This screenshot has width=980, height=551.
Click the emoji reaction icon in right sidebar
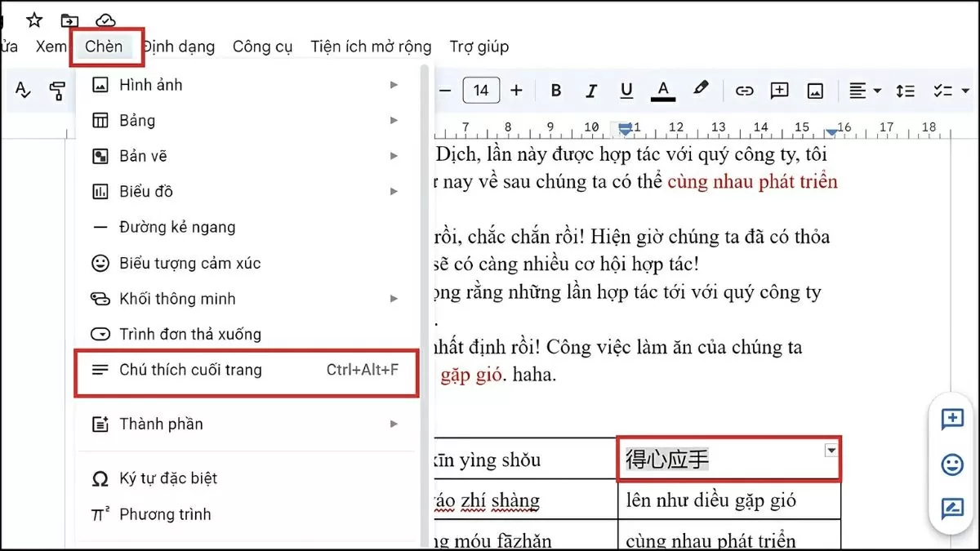click(952, 465)
